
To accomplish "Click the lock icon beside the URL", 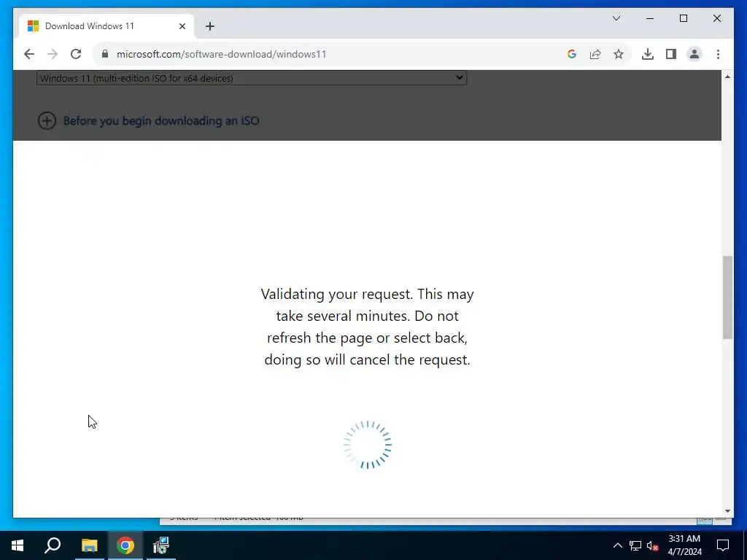I will click(105, 54).
